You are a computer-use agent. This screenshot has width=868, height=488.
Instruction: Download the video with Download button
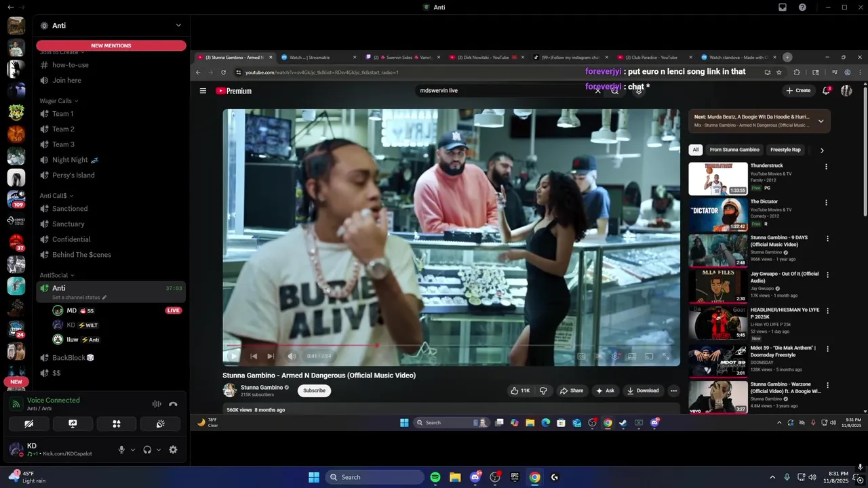pyautogui.click(x=643, y=390)
